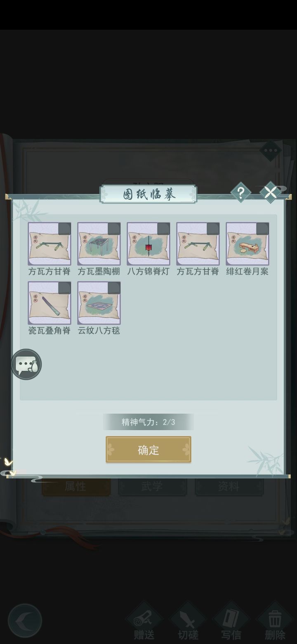Switch to the 武学 tab
Viewport: 297px width, 644px height.
point(152,487)
